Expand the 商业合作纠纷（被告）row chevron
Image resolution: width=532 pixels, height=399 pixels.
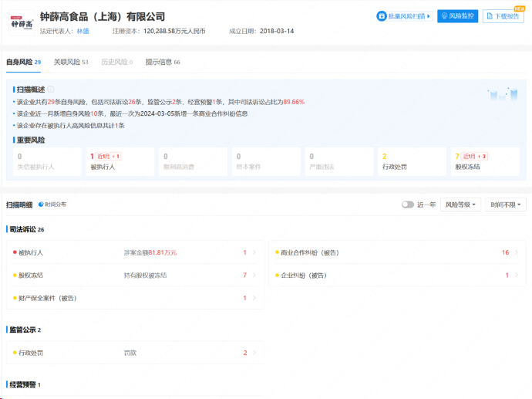[517, 252]
